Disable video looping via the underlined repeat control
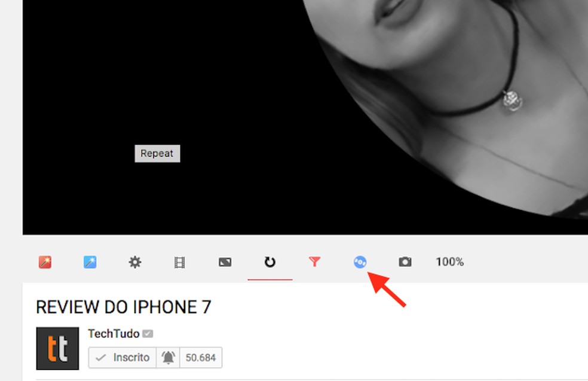Screen dimensions: 588x381 point(269,262)
